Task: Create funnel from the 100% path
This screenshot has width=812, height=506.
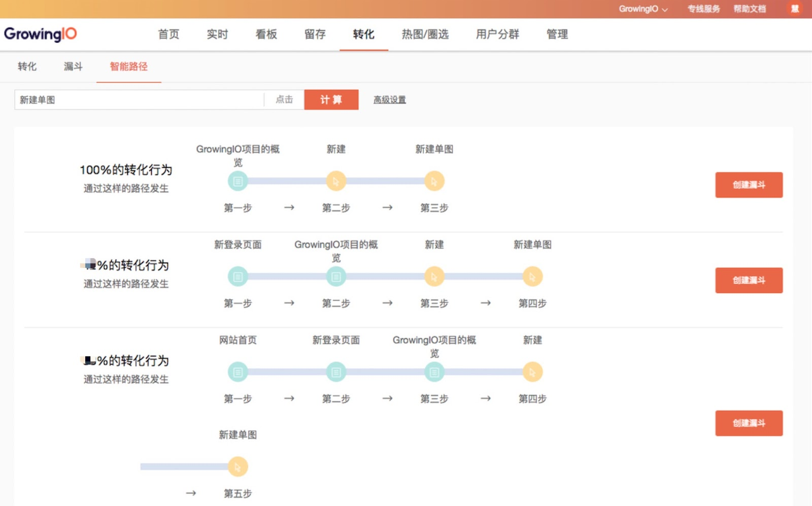Action: point(749,185)
